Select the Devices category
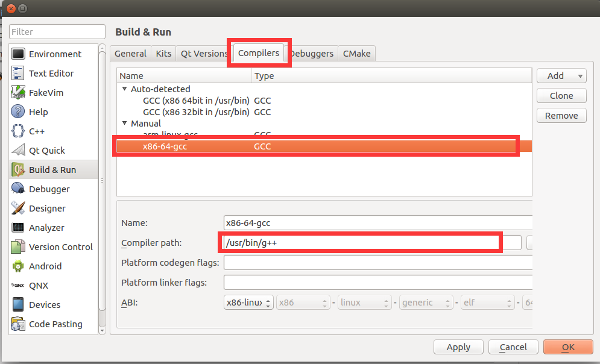Screen dimensions: 600x364 (x=18, y=304)
